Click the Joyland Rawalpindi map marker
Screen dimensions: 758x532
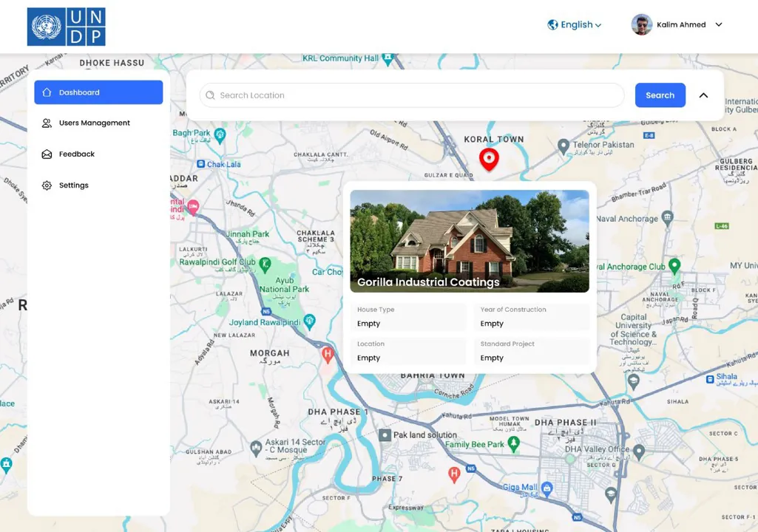tap(309, 321)
